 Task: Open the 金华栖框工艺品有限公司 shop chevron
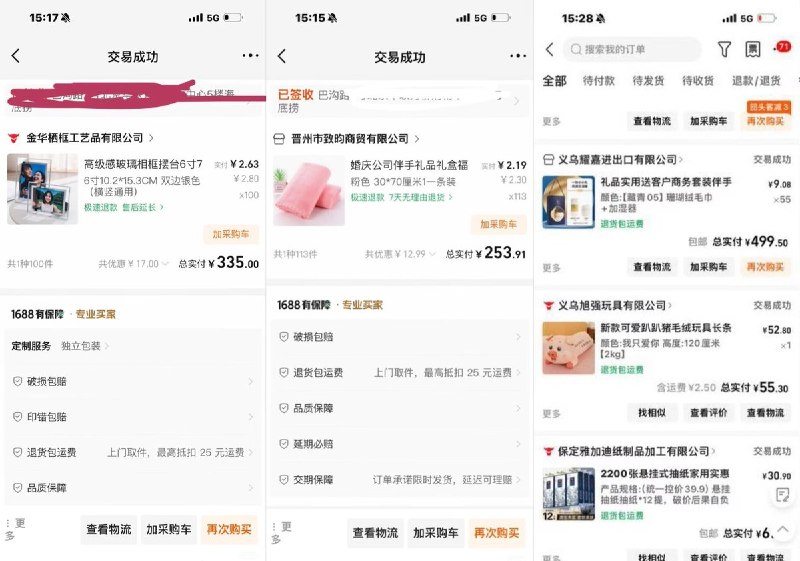pos(151,138)
